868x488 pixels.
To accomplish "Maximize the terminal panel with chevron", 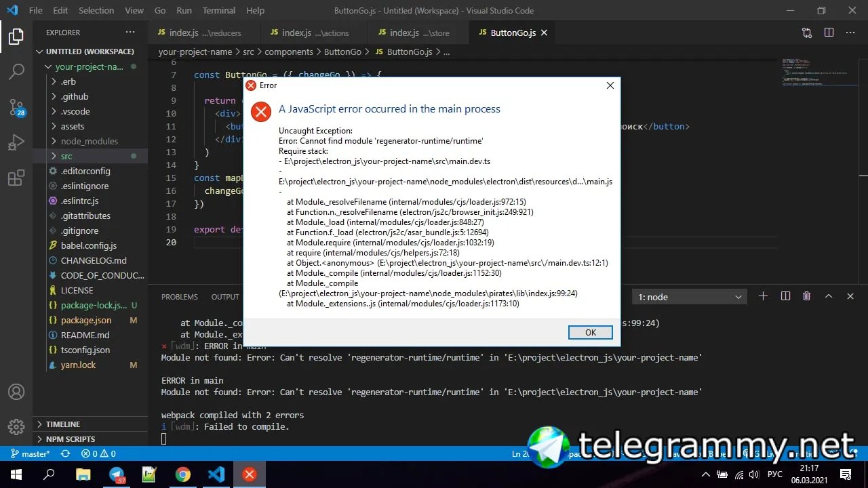I will pyautogui.click(x=829, y=296).
